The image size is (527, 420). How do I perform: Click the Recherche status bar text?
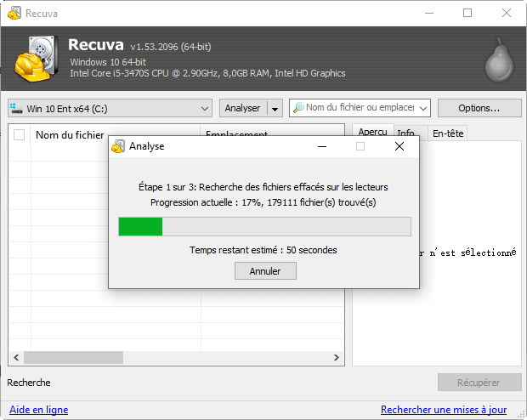[29, 383]
